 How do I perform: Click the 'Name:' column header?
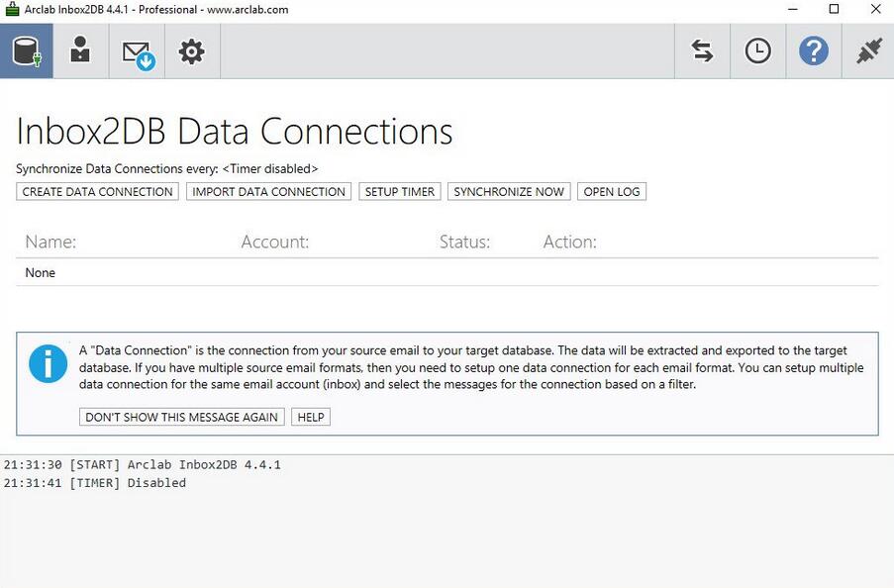[x=50, y=242]
